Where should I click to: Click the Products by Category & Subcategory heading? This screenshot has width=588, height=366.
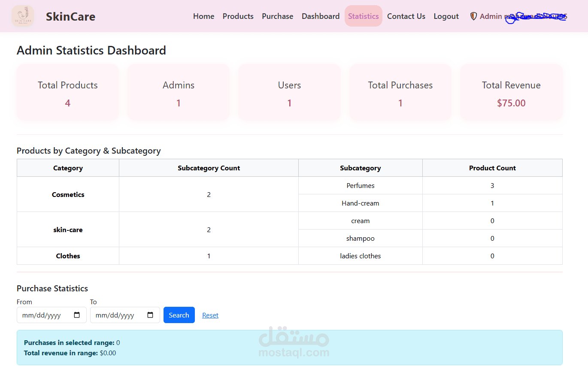pos(89,151)
